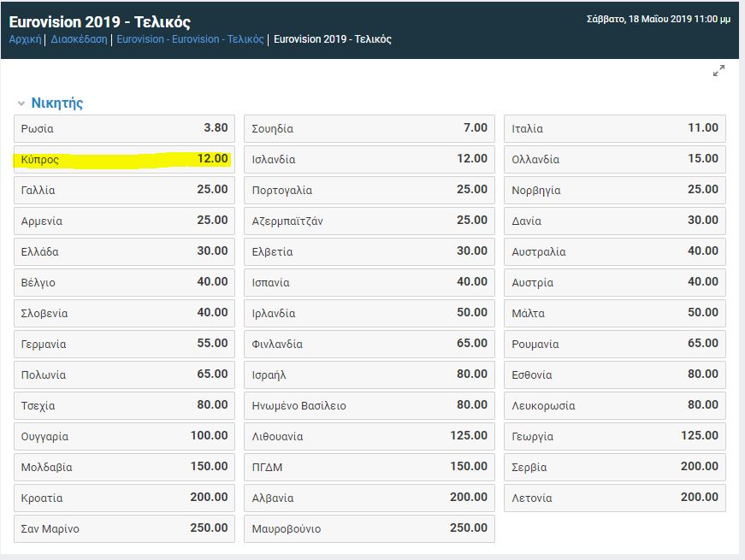Click the Σερβία 200.00 outcome
The width and height of the screenshot is (745, 560).
pyautogui.click(x=615, y=468)
